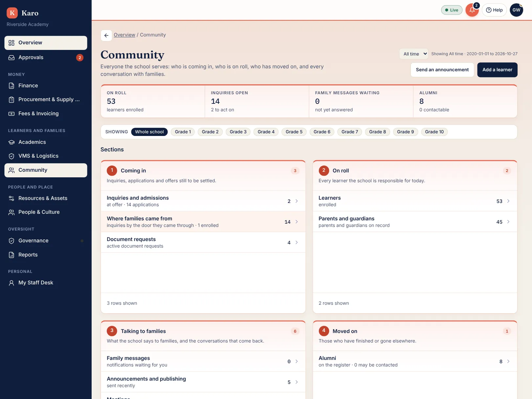The height and width of the screenshot is (399, 532).
Task: Expand the Learners enrolled row chevron
Action: (508, 201)
